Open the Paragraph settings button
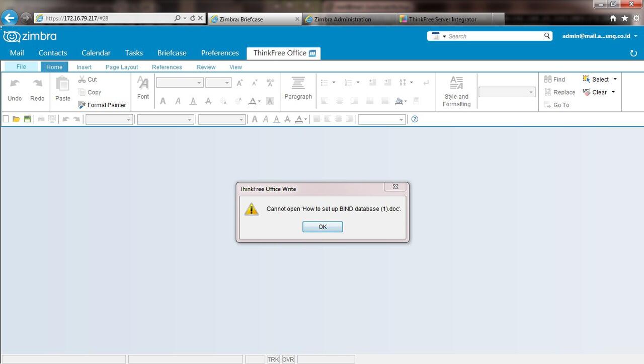This screenshot has width=644, height=364. point(298,89)
